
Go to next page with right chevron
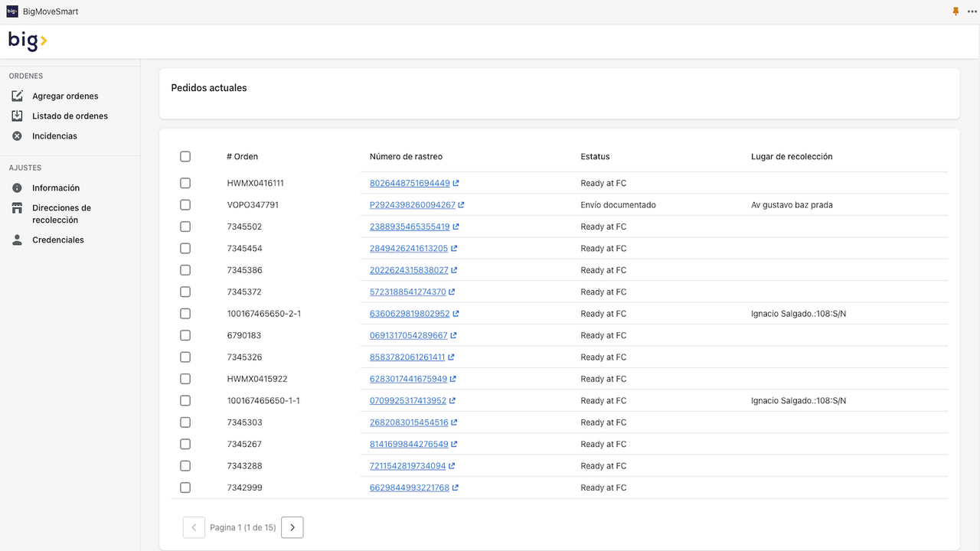[292, 527]
